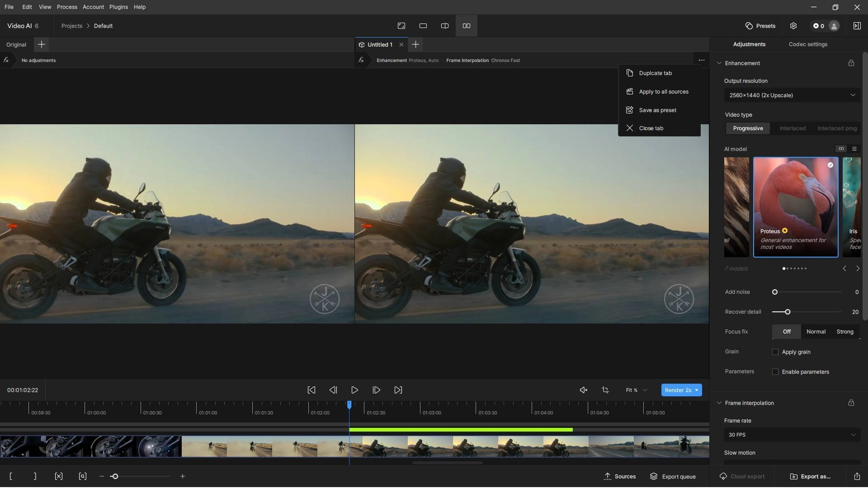The height and width of the screenshot is (488, 868).
Task: Open the settings gear in top bar
Action: coord(793,26)
